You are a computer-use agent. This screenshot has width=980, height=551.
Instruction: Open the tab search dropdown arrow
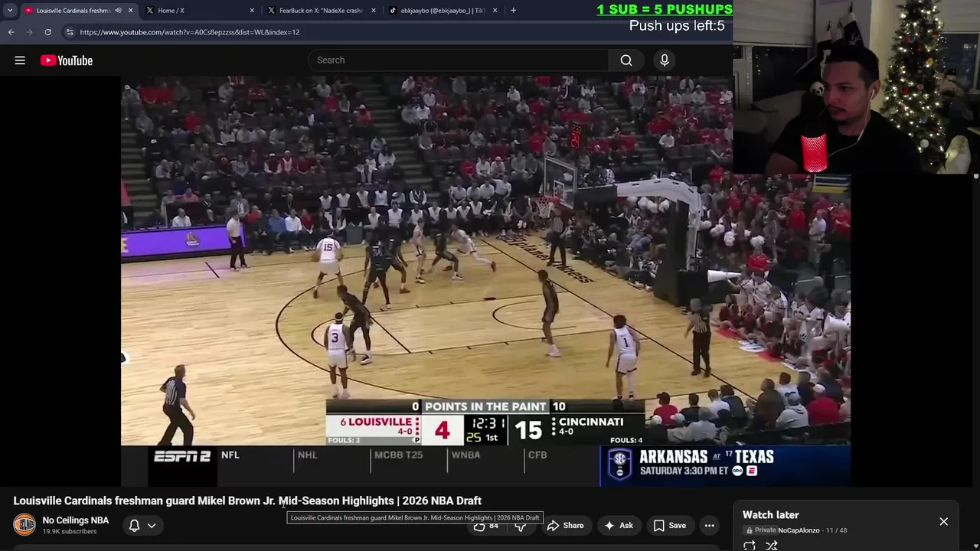point(10,11)
